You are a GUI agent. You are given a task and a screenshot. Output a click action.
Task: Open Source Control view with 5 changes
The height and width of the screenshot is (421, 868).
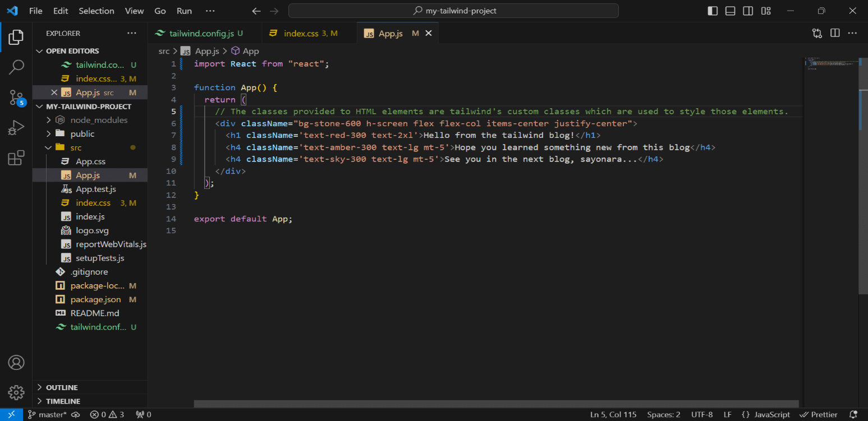[x=16, y=98]
